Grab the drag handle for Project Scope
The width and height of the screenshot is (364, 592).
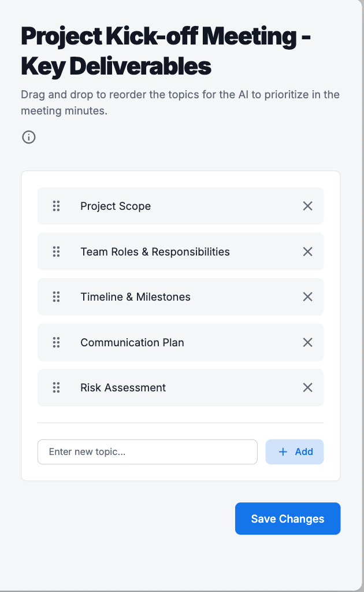pyautogui.click(x=56, y=206)
